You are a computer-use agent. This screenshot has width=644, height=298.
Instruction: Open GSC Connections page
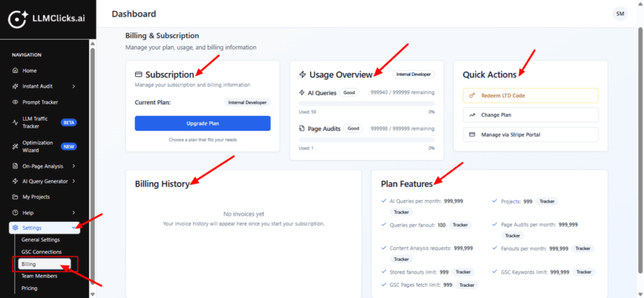click(x=42, y=252)
